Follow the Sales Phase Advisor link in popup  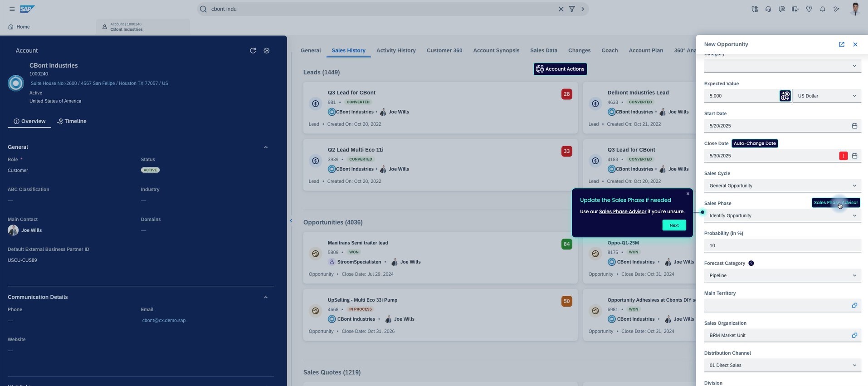[x=622, y=212]
